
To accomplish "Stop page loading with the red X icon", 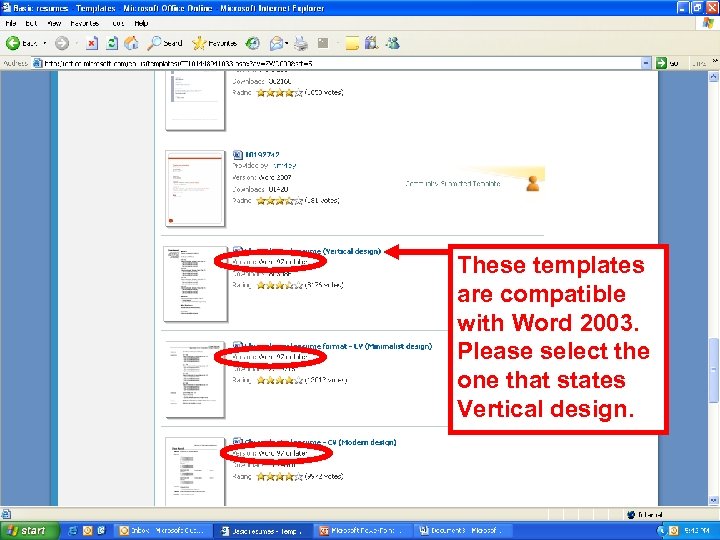I will coord(92,43).
